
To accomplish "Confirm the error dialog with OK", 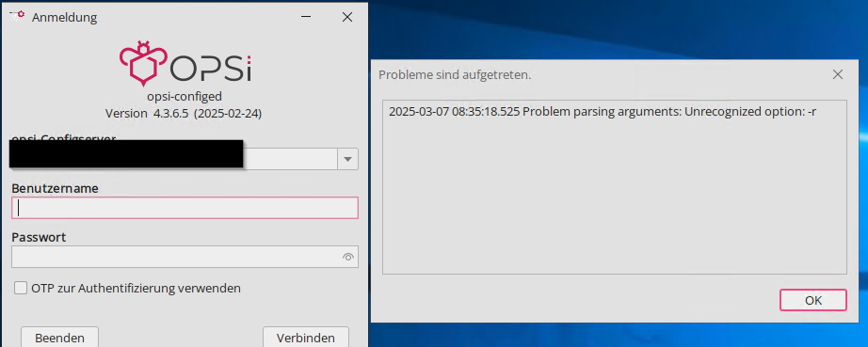I will pyautogui.click(x=813, y=300).
